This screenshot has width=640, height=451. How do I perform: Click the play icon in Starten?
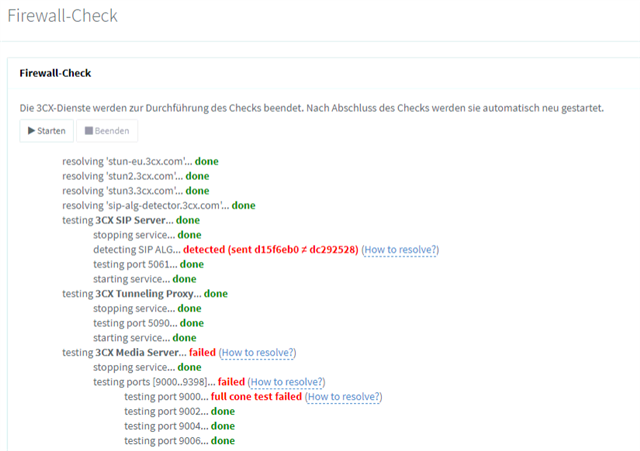[x=31, y=131]
